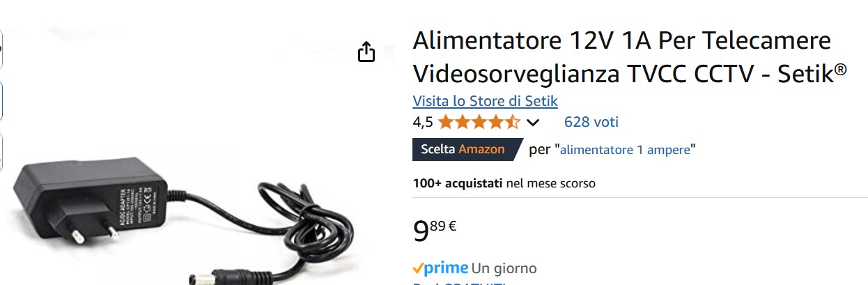Click the first filled orange star
The image size is (868, 285).
(x=445, y=123)
